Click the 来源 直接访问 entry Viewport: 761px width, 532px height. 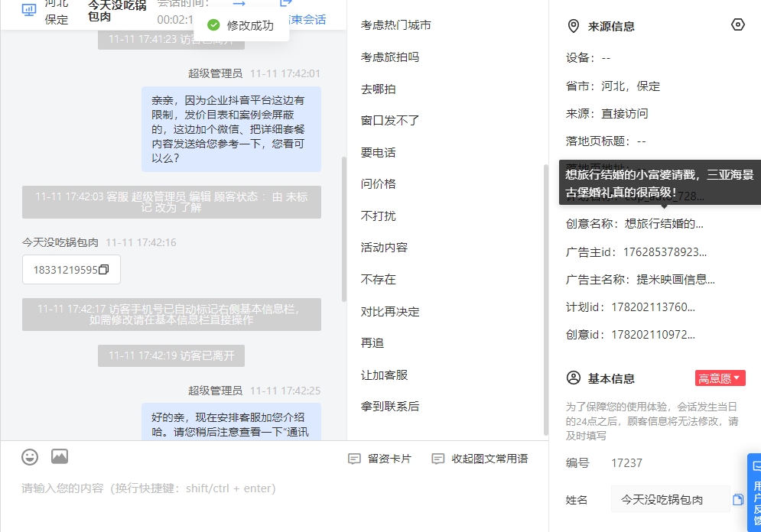point(607,113)
